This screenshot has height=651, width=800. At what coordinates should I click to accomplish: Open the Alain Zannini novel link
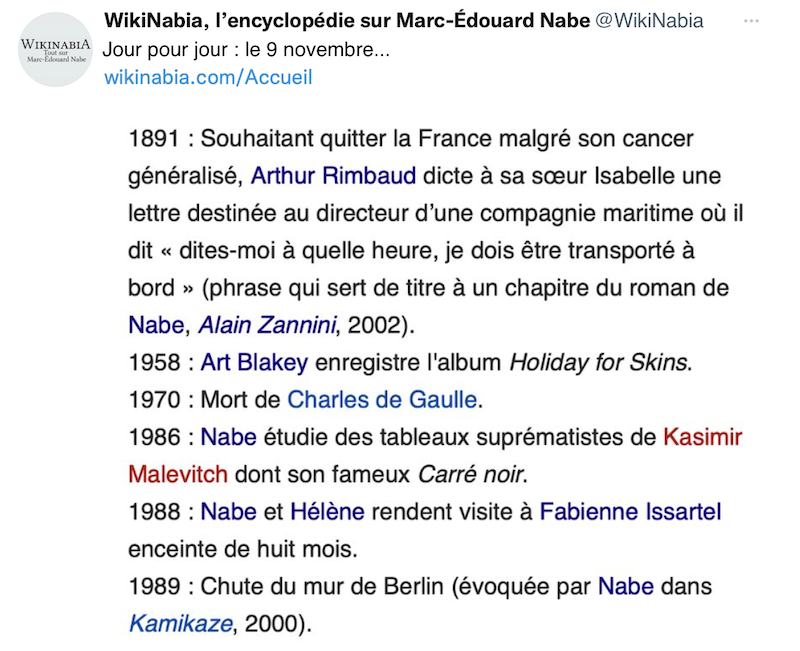click(269, 324)
